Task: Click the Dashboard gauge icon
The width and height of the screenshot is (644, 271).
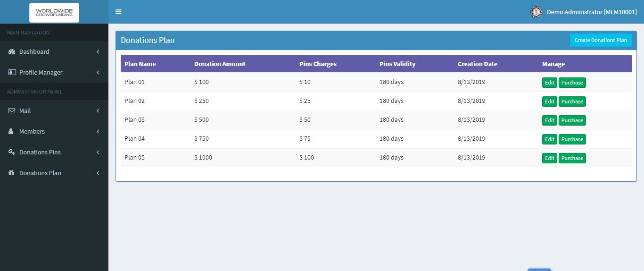Action: pos(12,51)
